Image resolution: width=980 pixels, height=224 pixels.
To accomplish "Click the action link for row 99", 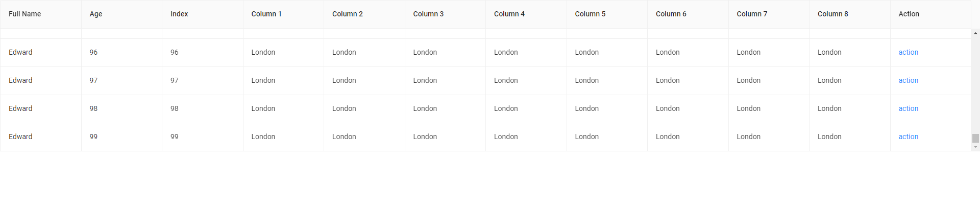I will coord(908,137).
